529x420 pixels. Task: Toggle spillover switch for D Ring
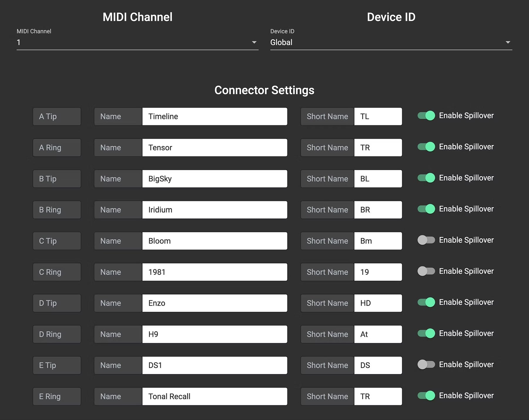[426, 333]
